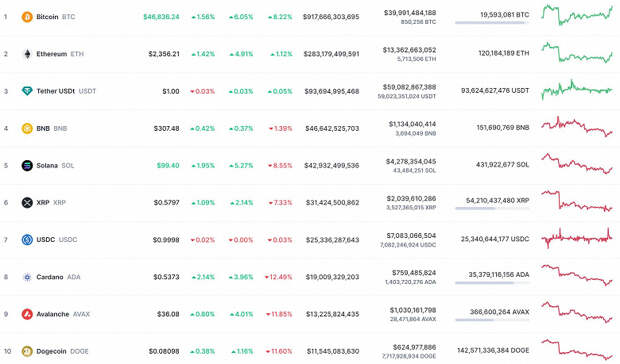Click XRP circulating supply progress bar
This screenshot has height=364, width=620.
(492, 209)
